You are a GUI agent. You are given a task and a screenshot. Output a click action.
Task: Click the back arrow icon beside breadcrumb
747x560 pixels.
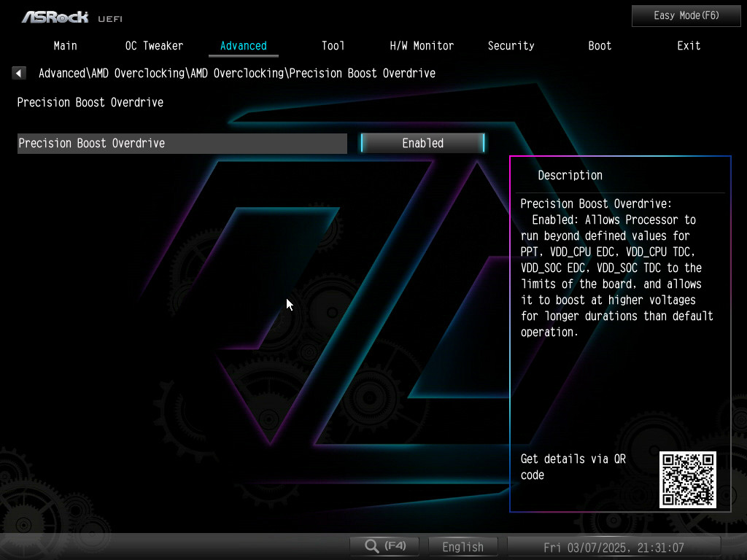(x=18, y=73)
